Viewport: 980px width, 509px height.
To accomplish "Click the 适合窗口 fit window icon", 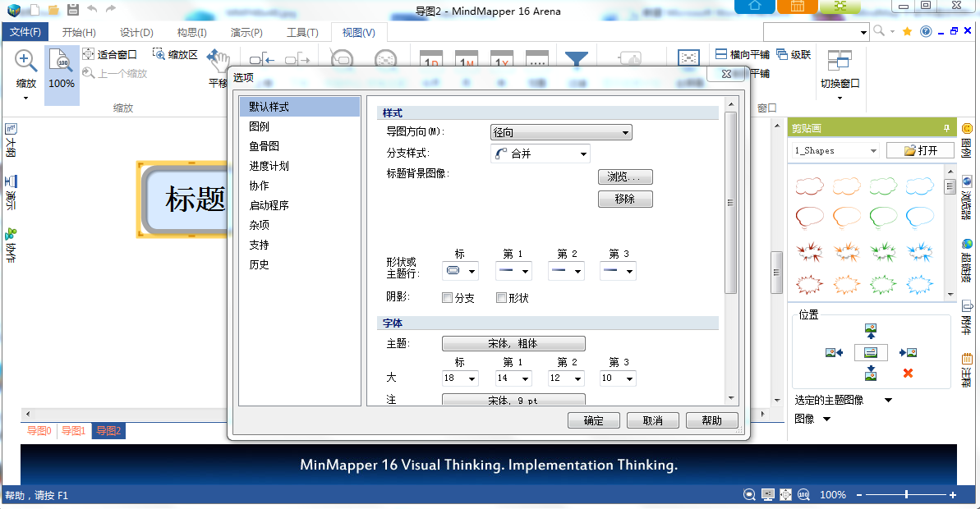I will click(x=89, y=54).
